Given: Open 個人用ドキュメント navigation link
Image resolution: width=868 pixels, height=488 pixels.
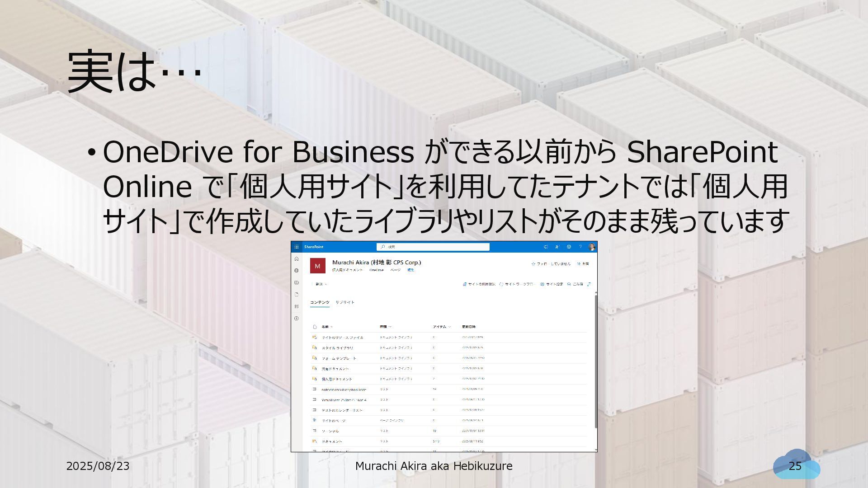Looking at the screenshot, I should point(348,270).
